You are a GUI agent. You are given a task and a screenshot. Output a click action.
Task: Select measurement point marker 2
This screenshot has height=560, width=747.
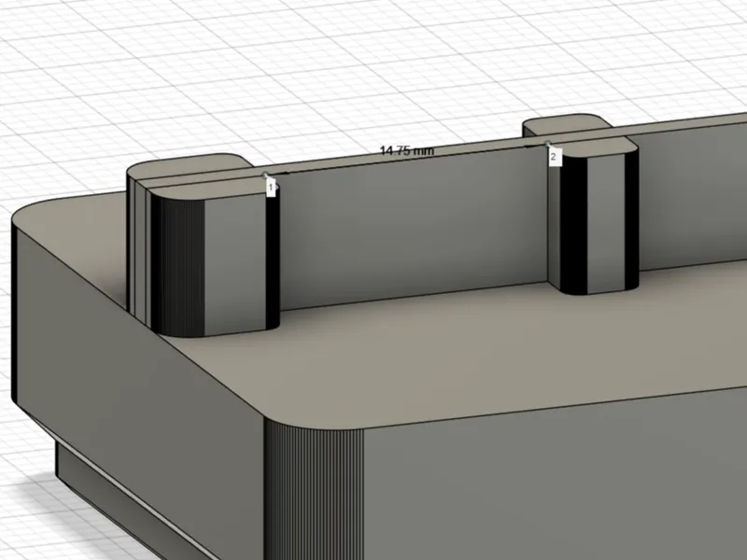click(x=553, y=157)
